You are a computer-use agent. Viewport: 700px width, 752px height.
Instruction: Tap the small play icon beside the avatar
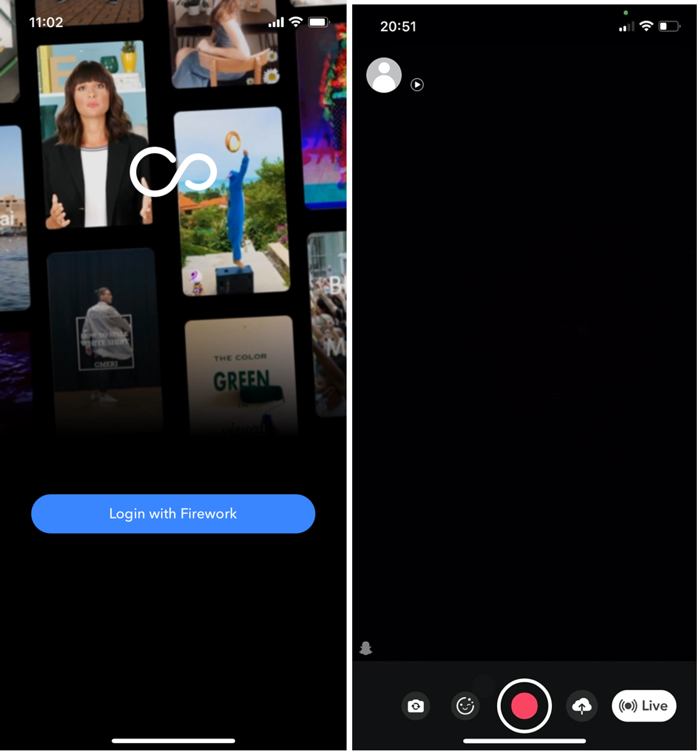click(x=417, y=85)
